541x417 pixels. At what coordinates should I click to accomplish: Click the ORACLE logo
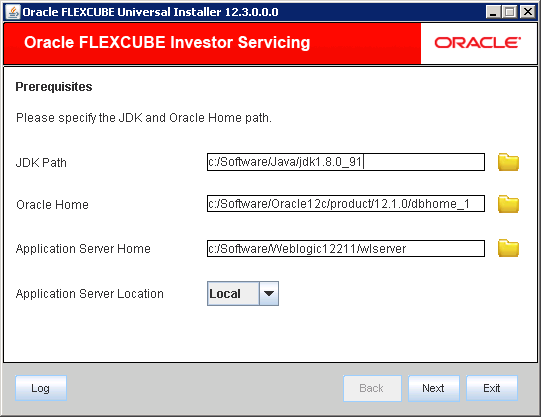478,43
